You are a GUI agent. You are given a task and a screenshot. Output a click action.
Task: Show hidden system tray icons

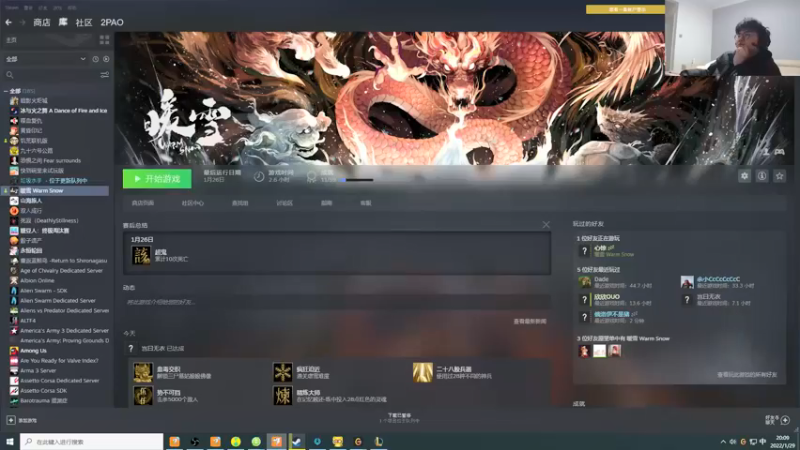pos(723,442)
